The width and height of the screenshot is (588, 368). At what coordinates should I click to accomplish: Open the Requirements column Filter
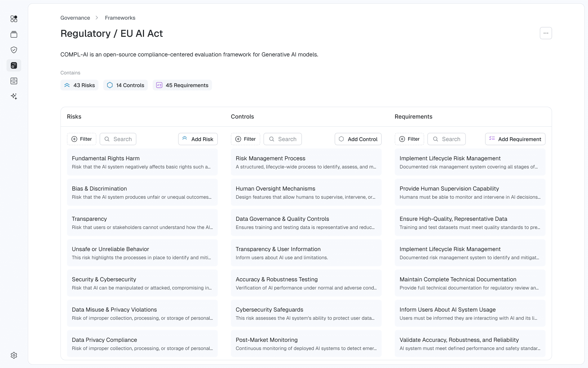point(409,139)
